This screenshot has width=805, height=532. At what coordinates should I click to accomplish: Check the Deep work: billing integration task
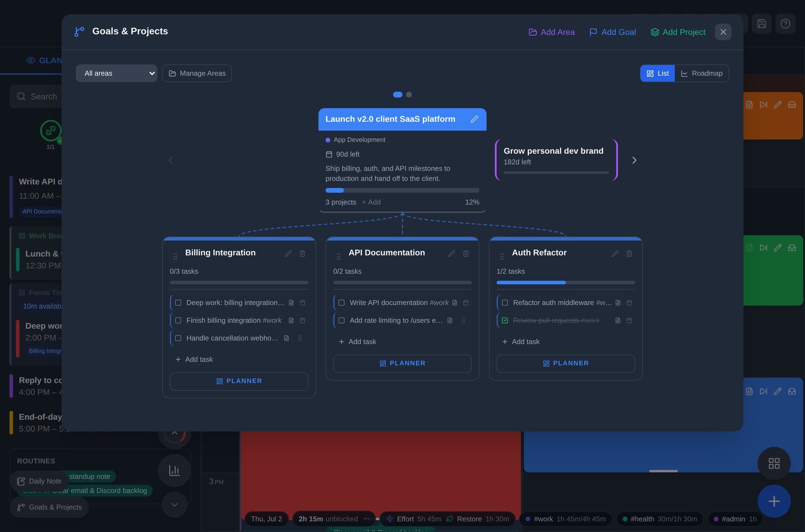click(178, 303)
